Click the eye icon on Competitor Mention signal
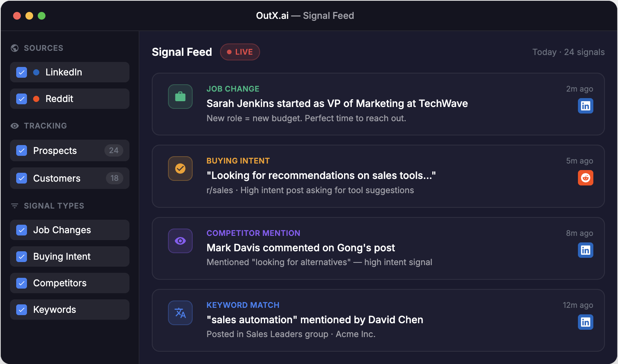The image size is (618, 364). 180,241
